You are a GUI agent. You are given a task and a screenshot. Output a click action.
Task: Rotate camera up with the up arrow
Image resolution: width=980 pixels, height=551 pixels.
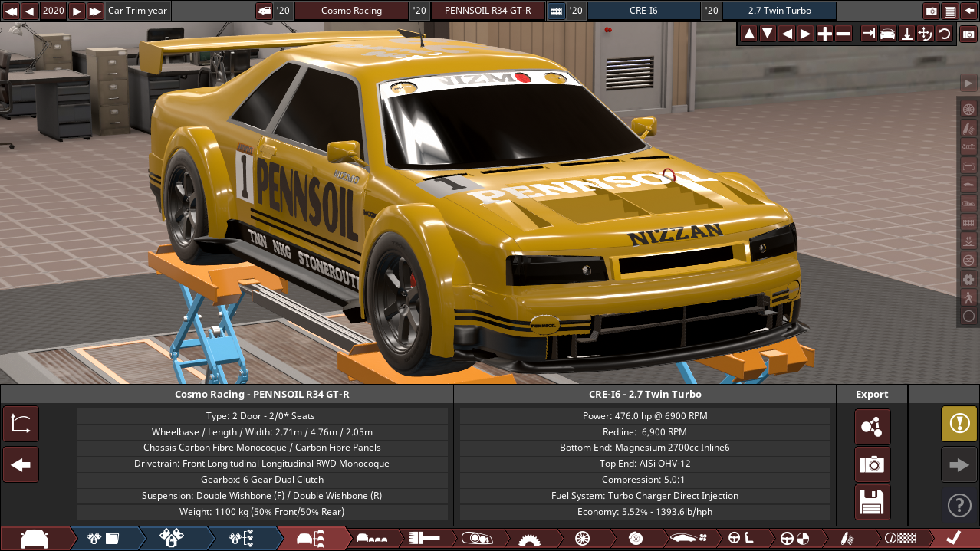749,34
